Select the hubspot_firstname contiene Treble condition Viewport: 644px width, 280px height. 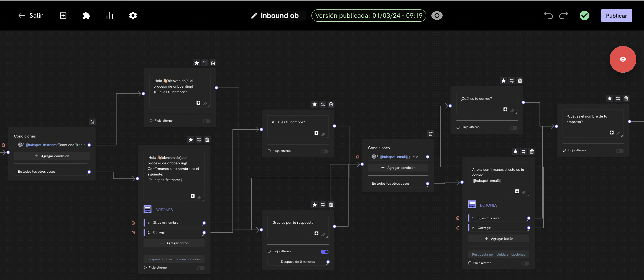pyautogui.click(x=52, y=145)
